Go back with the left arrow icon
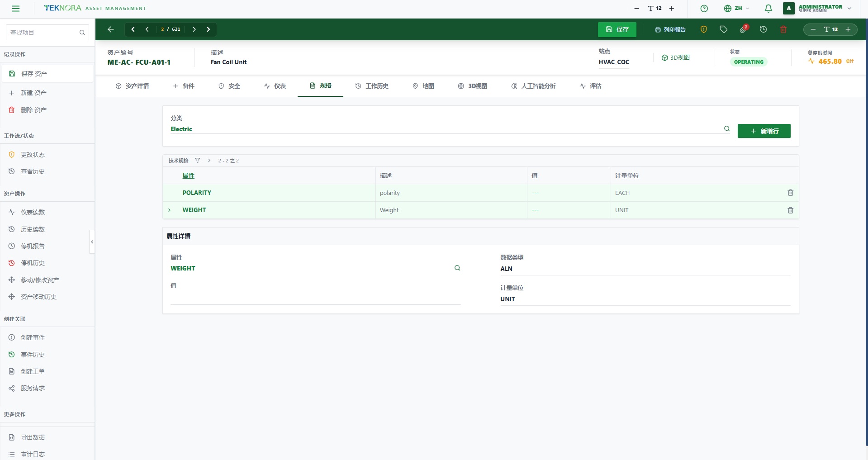Image resolution: width=868 pixels, height=460 pixels. point(111,29)
